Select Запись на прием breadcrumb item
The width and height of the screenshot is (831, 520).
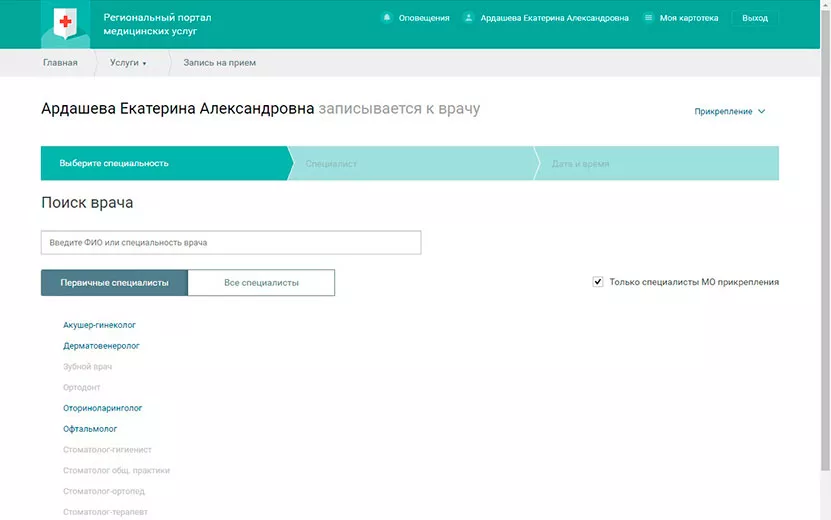[219, 63]
